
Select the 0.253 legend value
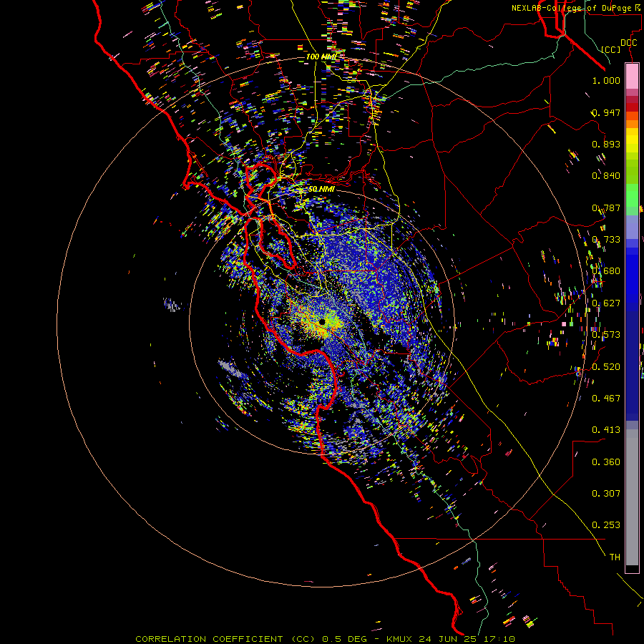click(606, 525)
